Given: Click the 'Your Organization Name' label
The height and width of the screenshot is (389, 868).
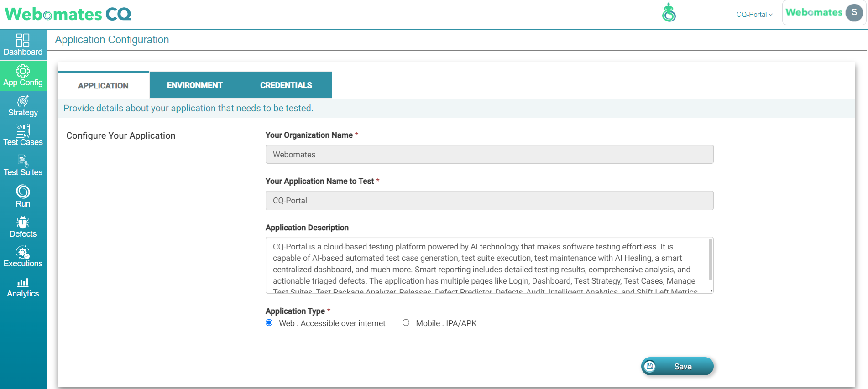Looking at the screenshot, I should (309, 135).
